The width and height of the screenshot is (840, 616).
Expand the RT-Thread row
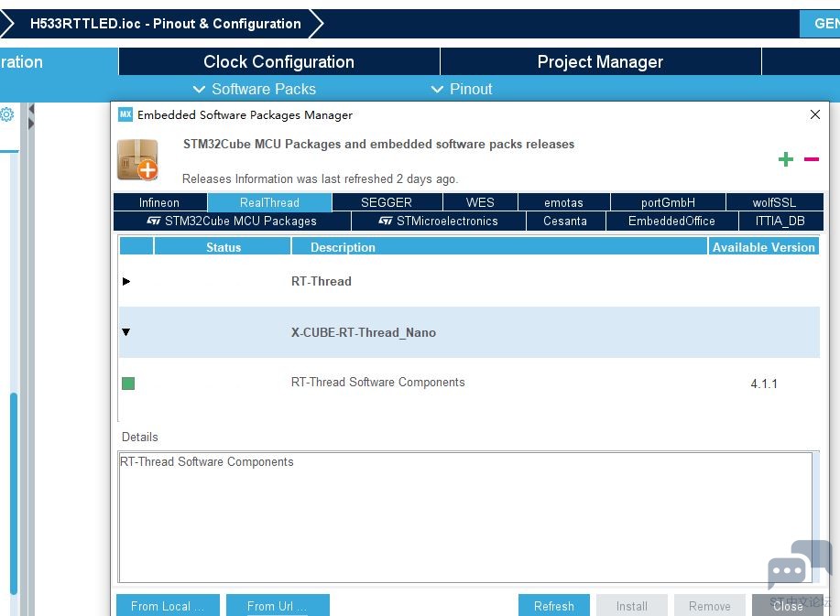click(125, 281)
